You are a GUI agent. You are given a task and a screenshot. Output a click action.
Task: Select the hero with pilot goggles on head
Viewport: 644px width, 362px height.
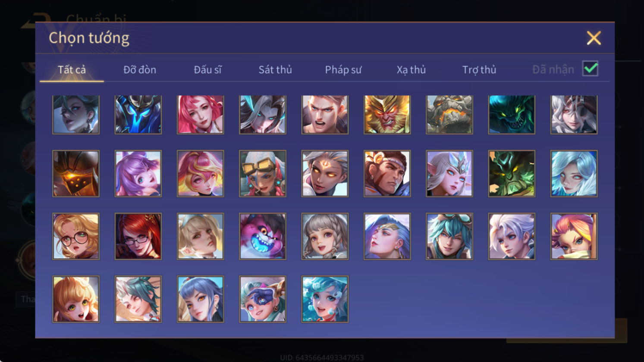coord(262,173)
